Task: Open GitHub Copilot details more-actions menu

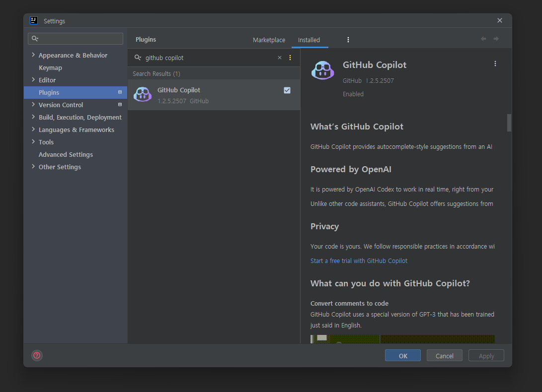Action: pyautogui.click(x=495, y=64)
